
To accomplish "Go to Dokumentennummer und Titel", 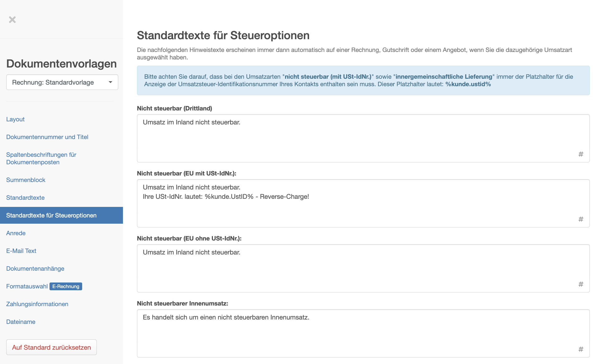I will coord(47,137).
